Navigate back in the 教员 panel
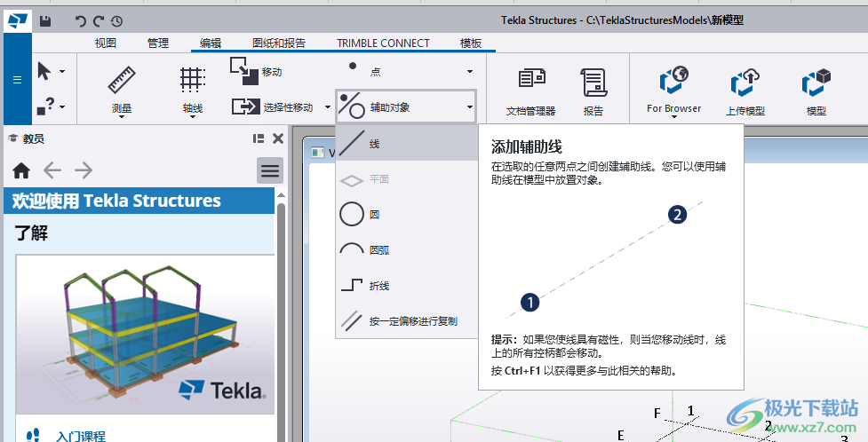This screenshot has height=442, width=868. tap(52, 170)
